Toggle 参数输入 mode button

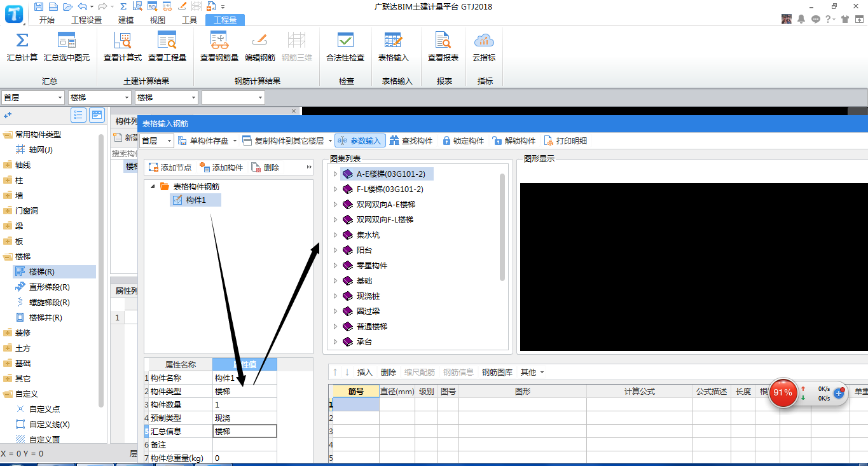(x=360, y=140)
